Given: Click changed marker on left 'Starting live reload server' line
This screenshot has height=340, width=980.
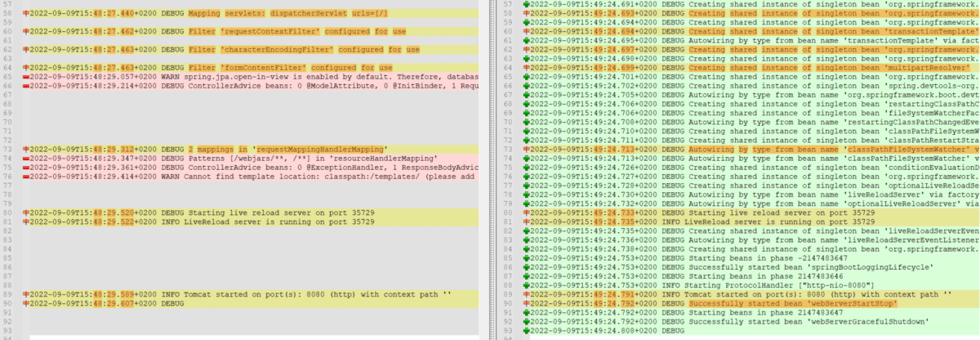Looking at the screenshot, I should [27, 212].
